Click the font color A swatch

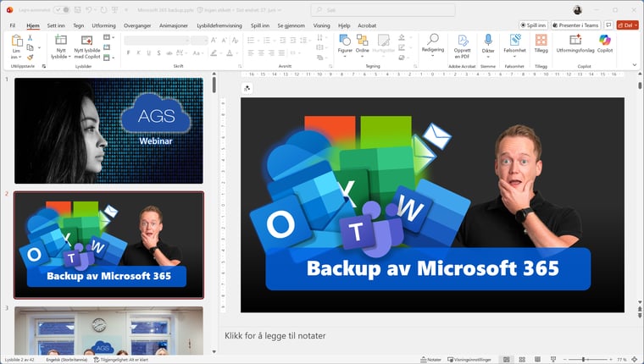coord(230,53)
